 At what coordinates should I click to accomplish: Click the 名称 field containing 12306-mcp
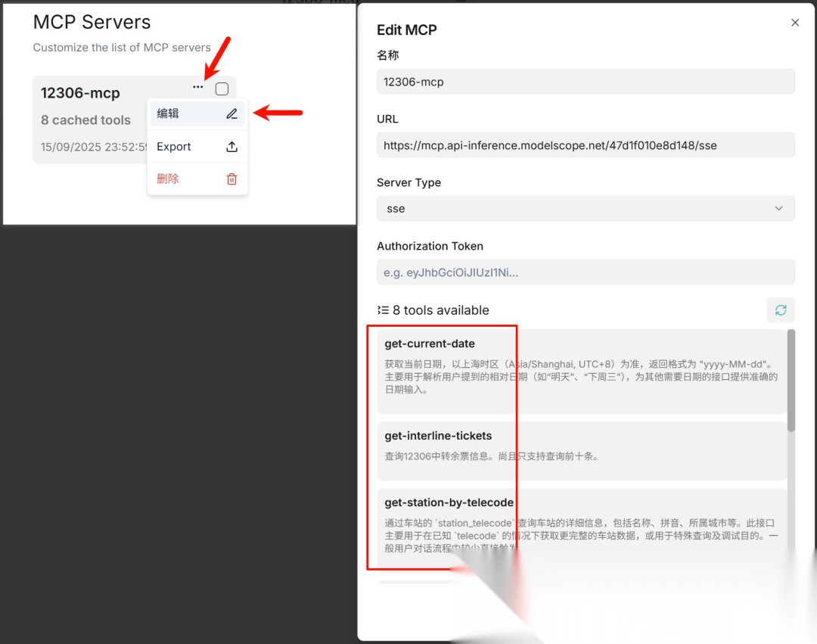(586, 82)
